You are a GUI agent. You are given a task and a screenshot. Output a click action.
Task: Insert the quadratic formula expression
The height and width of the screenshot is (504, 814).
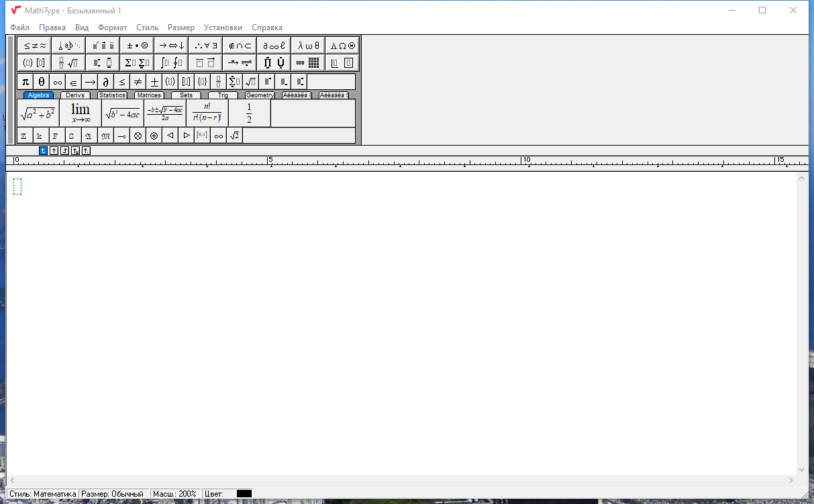(165, 113)
